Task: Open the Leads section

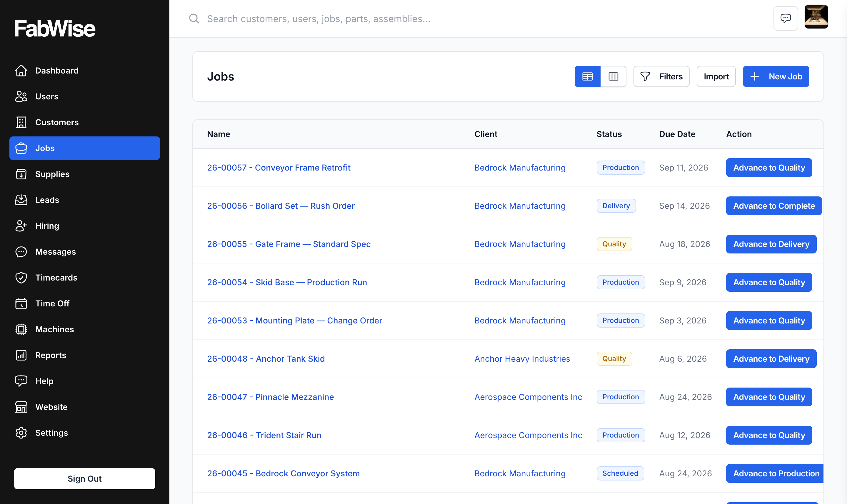Action: [x=85, y=200]
